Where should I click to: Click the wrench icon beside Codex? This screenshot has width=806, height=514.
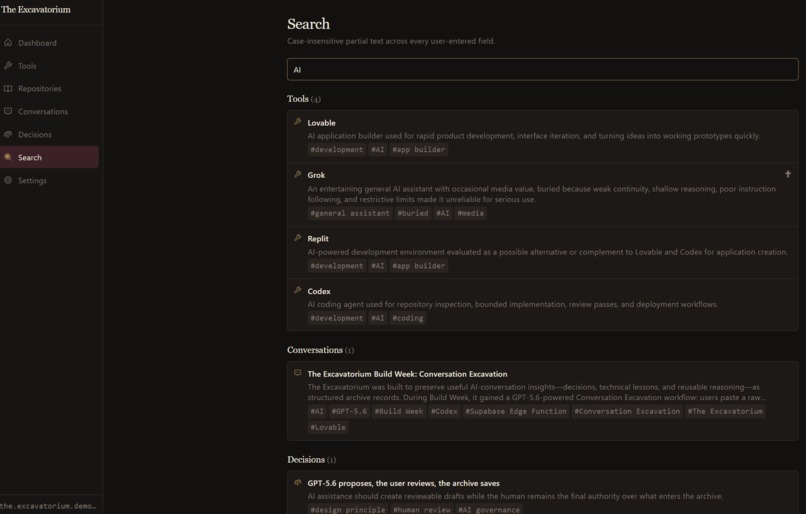(298, 290)
